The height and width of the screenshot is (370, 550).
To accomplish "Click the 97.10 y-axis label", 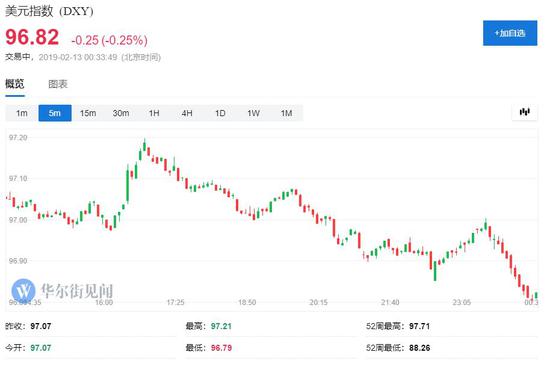I will (18, 179).
